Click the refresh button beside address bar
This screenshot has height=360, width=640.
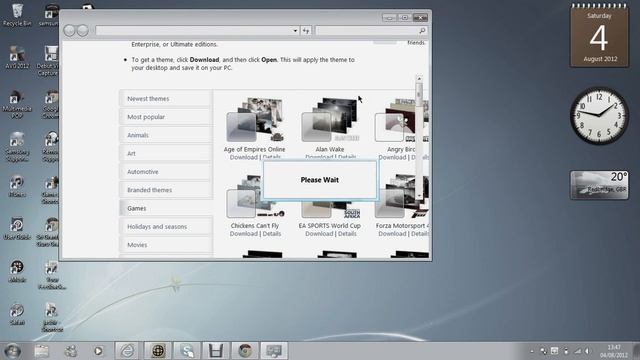[306, 31]
